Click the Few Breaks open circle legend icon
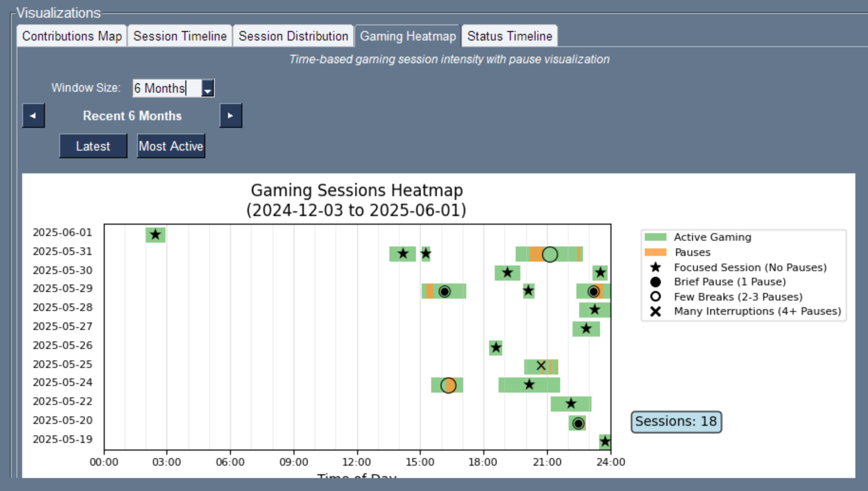868x491 pixels. [x=655, y=297]
